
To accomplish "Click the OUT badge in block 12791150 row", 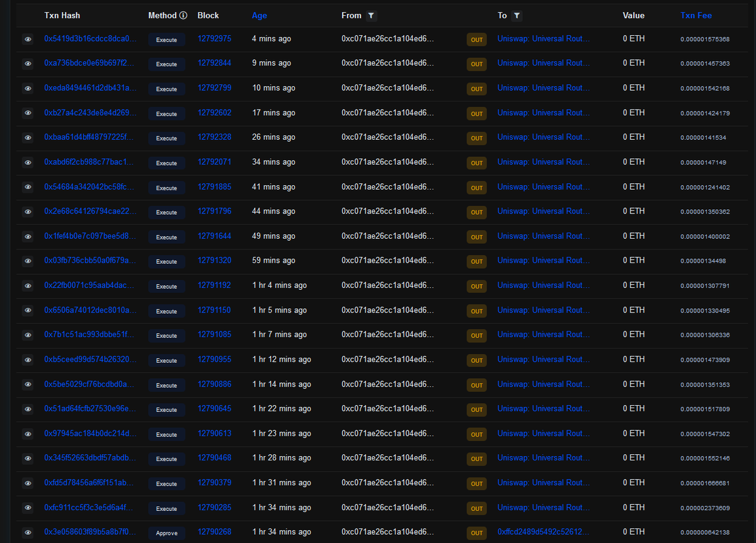I will (x=477, y=311).
